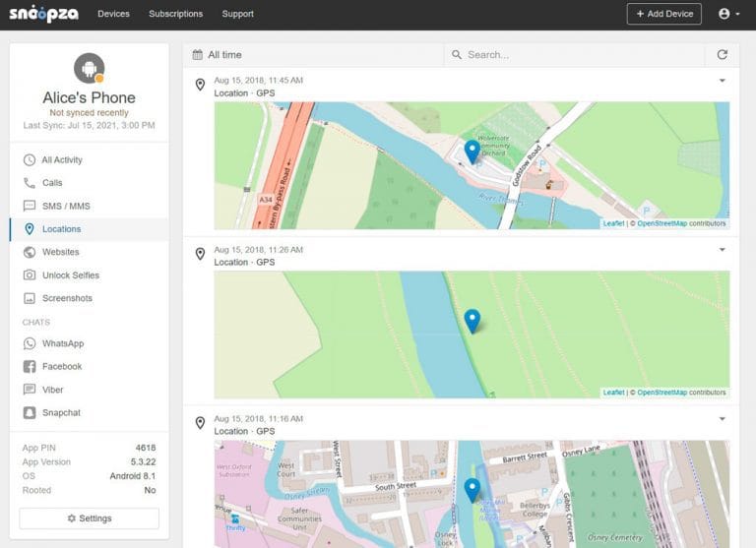Click the pin icon beside 11:45 AM entry
This screenshot has width=756, height=548.
click(x=200, y=85)
